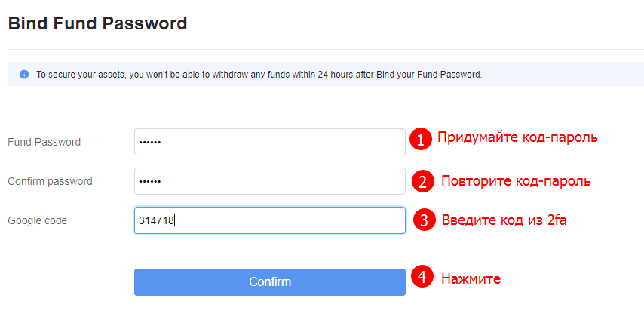Click the "Fund Password" field label

coord(44,142)
